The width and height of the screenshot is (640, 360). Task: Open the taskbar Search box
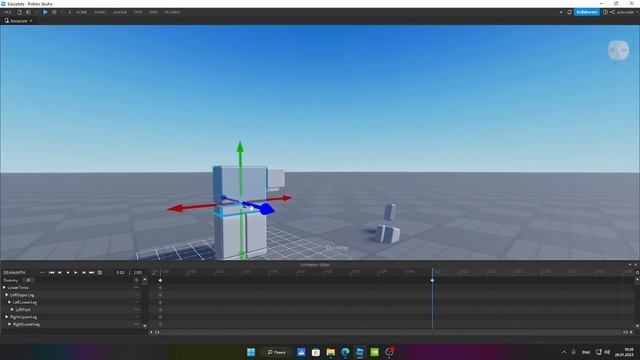276,352
